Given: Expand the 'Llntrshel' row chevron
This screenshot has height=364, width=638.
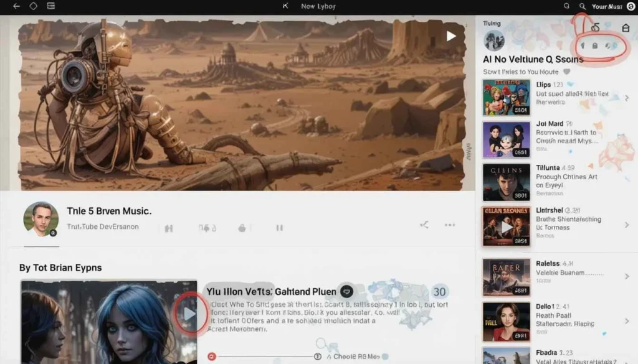Looking at the screenshot, I should pos(627,225).
